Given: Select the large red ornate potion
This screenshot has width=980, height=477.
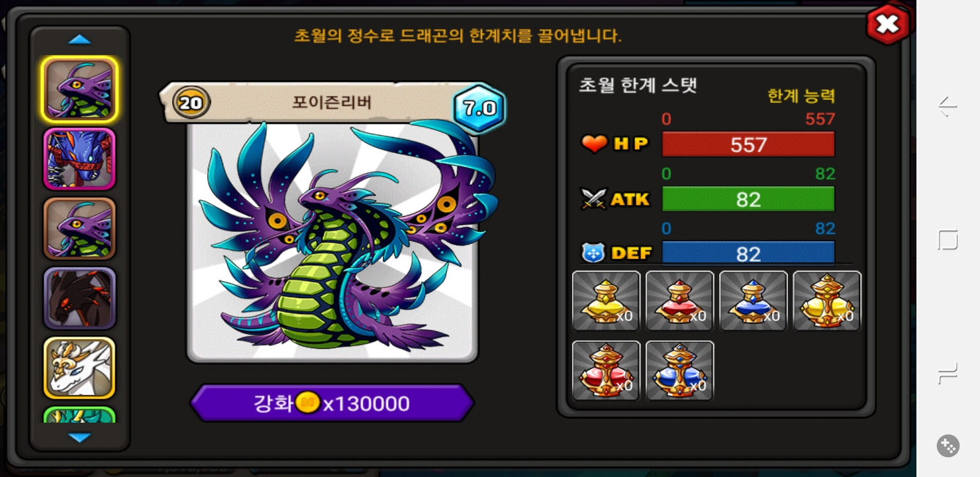Looking at the screenshot, I should click(x=606, y=370).
